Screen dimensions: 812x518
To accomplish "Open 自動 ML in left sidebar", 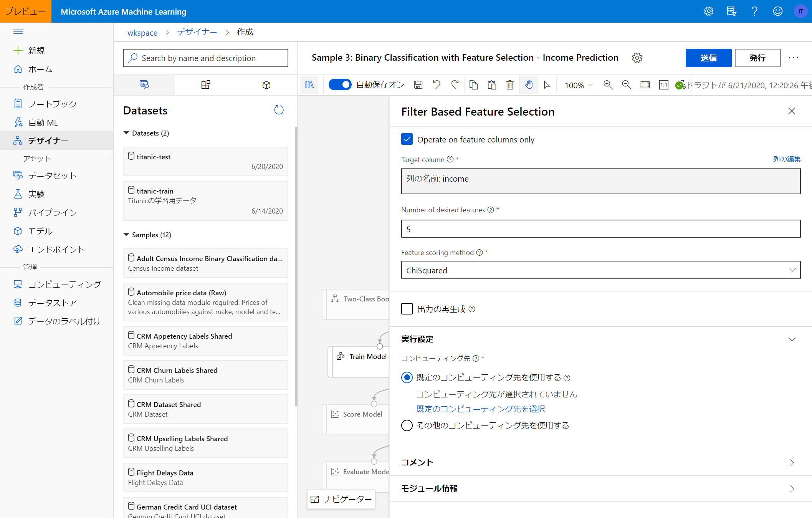I will click(x=43, y=122).
